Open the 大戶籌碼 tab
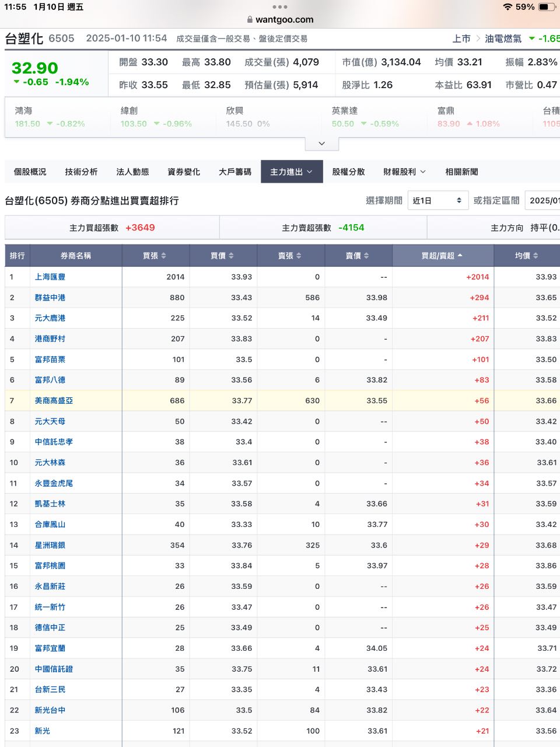The width and height of the screenshot is (560, 747). click(235, 172)
